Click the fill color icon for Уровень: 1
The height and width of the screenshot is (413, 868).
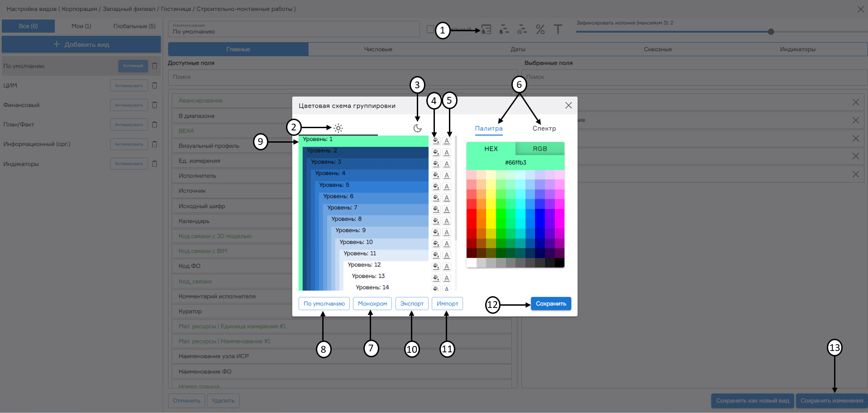436,141
